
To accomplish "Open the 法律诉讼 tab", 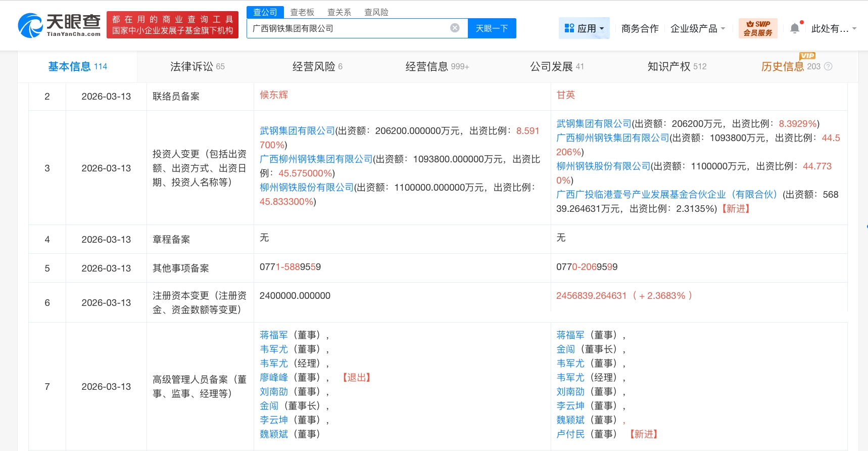I will tap(197, 66).
